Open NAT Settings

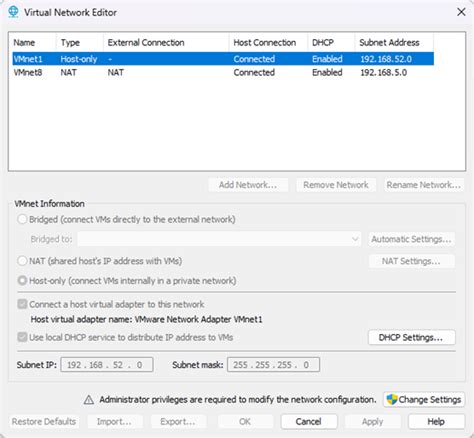point(412,261)
